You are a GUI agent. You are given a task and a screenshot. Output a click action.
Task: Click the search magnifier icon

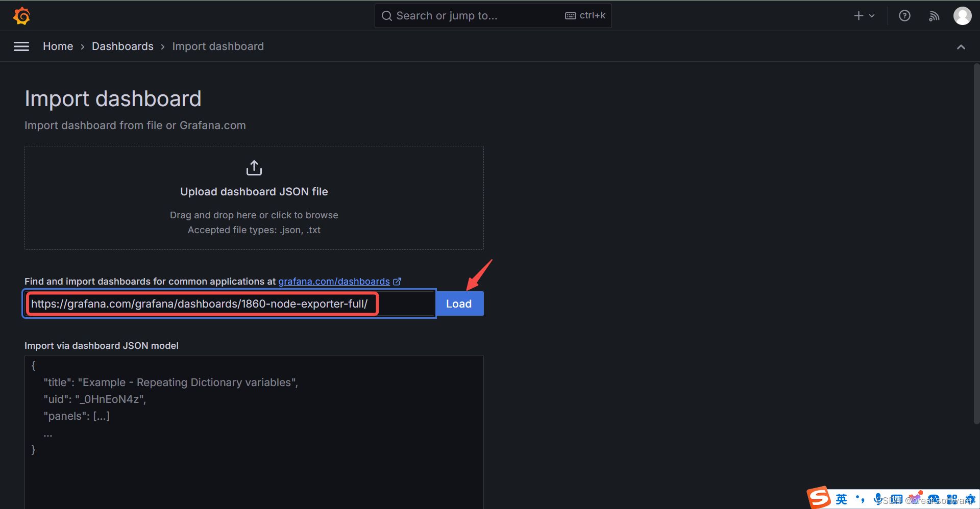(x=387, y=16)
